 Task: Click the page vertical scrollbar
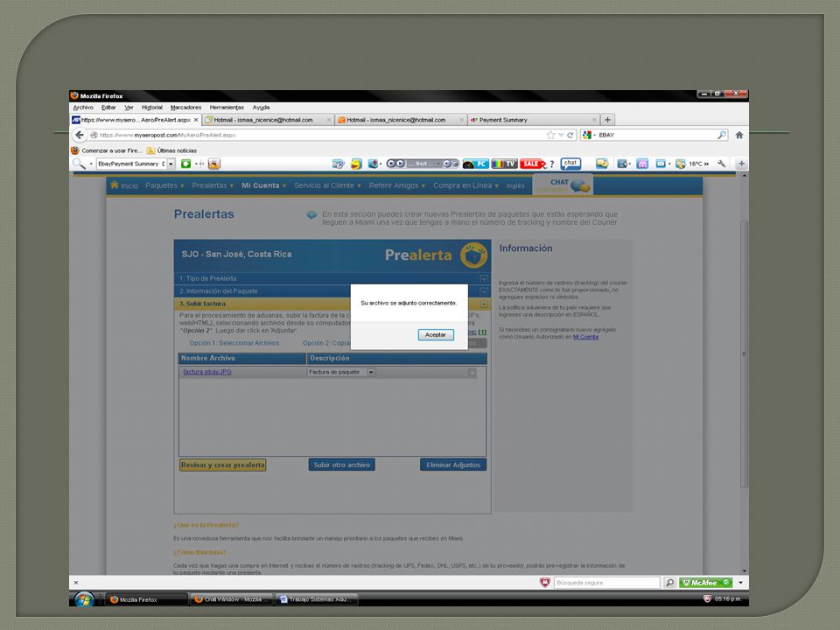pyautogui.click(x=744, y=353)
